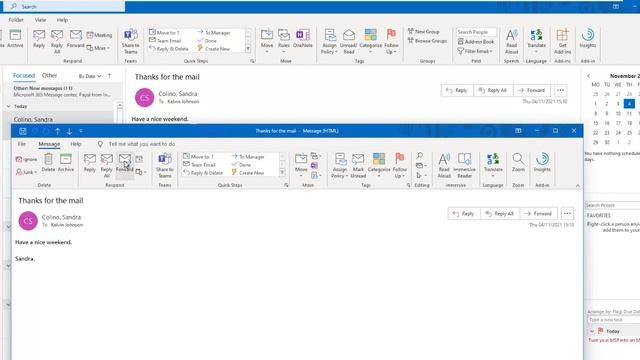Switch to the Focused inbox tab
The height and width of the screenshot is (360, 640).
click(24, 76)
